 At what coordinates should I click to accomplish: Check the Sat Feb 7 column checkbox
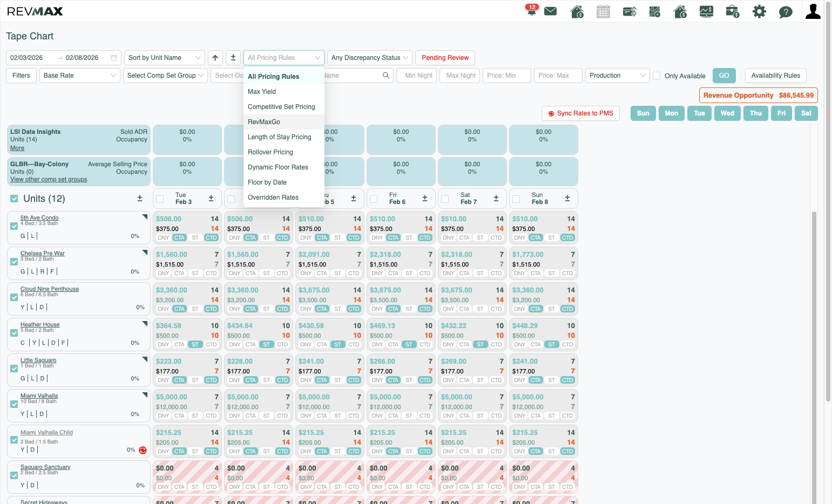click(445, 199)
